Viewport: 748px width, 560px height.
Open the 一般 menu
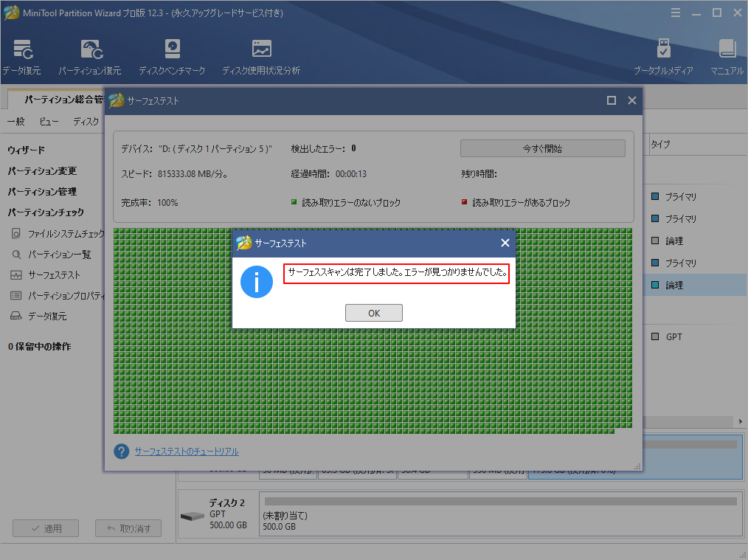coord(15,121)
